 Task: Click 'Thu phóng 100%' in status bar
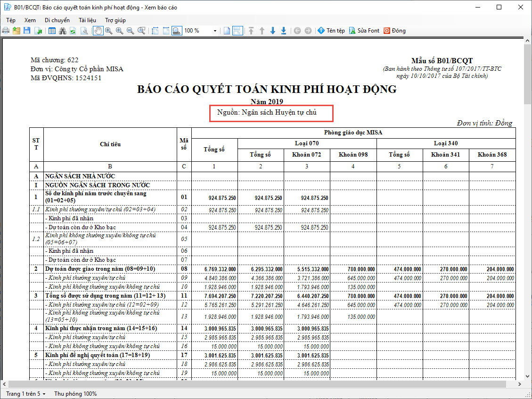click(x=75, y=393)
